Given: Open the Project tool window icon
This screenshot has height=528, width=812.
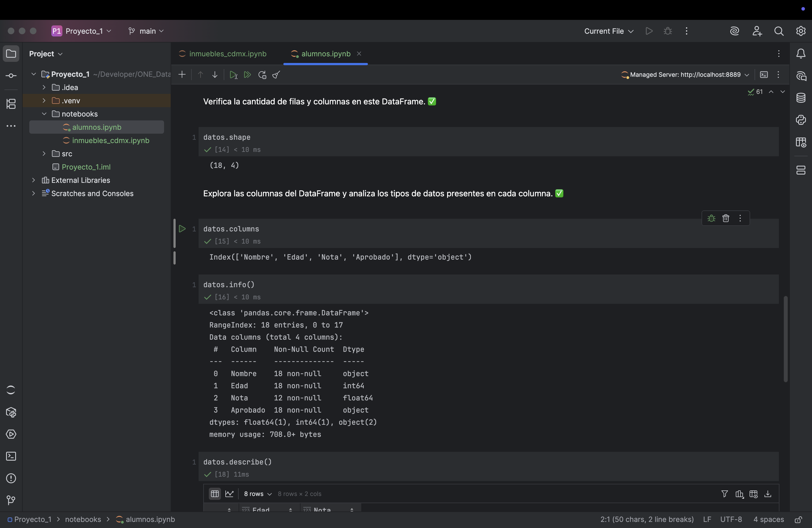Looking at the screenshot, I should [x=11, y=54].
